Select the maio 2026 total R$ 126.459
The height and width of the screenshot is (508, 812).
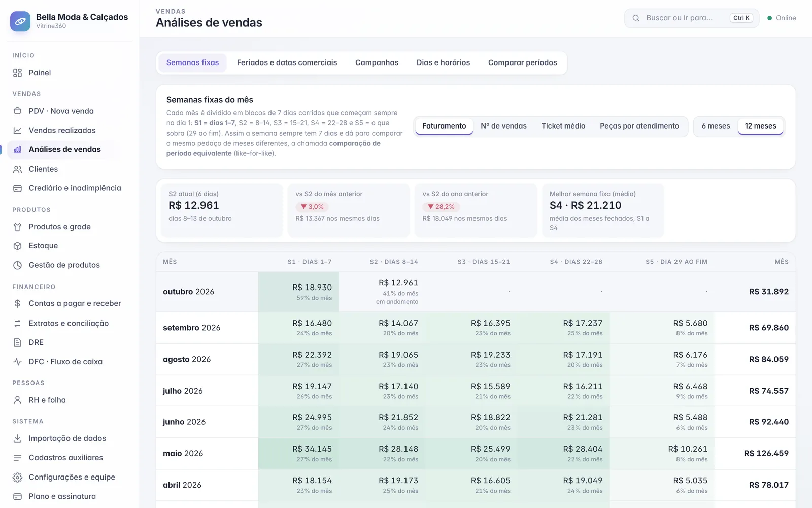766,453
